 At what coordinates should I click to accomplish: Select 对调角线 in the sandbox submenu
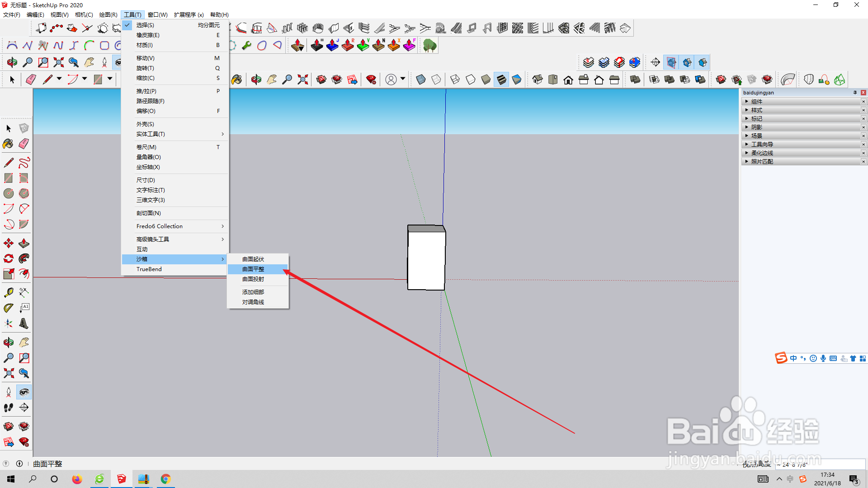coord(258,302)
